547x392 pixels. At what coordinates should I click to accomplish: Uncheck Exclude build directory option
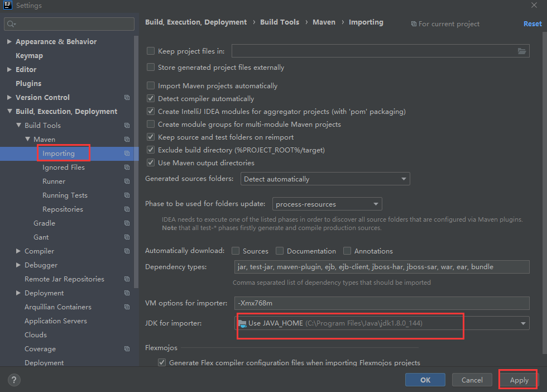tap(151, 150)
